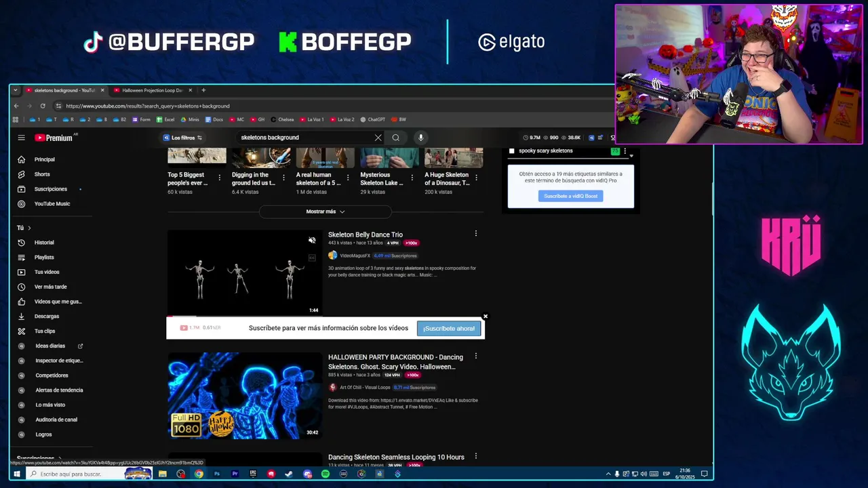The height and width of the screenshot is (488, 868).
Task: Go to Principal home page
Action: tap(45, 159)
